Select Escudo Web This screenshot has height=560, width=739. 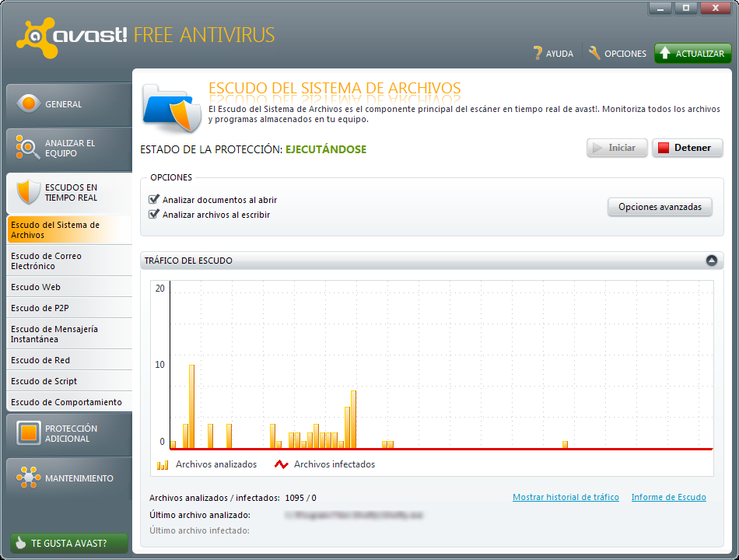click(69, 286)
